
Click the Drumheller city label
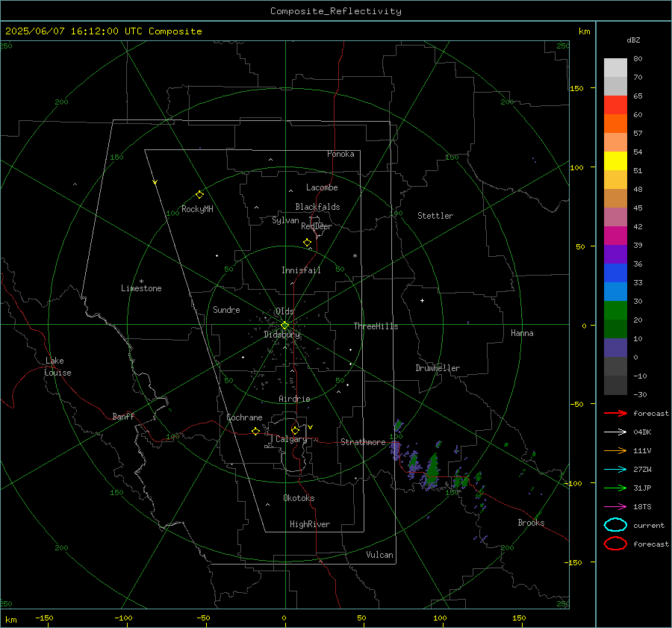pos(438,368)
